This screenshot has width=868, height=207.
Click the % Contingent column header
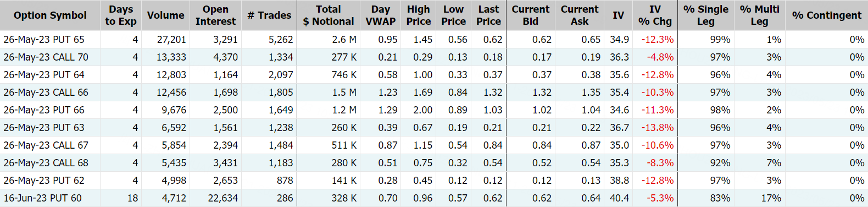click(x=827, y=15)
